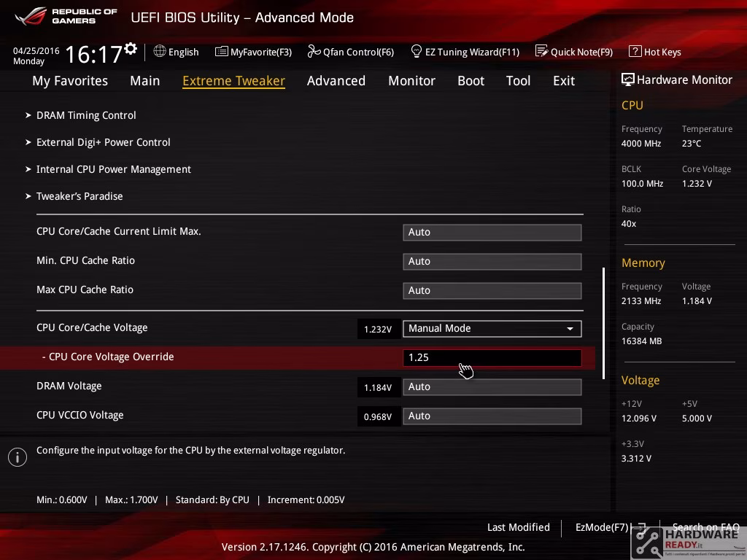747x560 pixels.
Task: Click Max CPU Cache Ratio Auto field
Action: tap(492, 290)
